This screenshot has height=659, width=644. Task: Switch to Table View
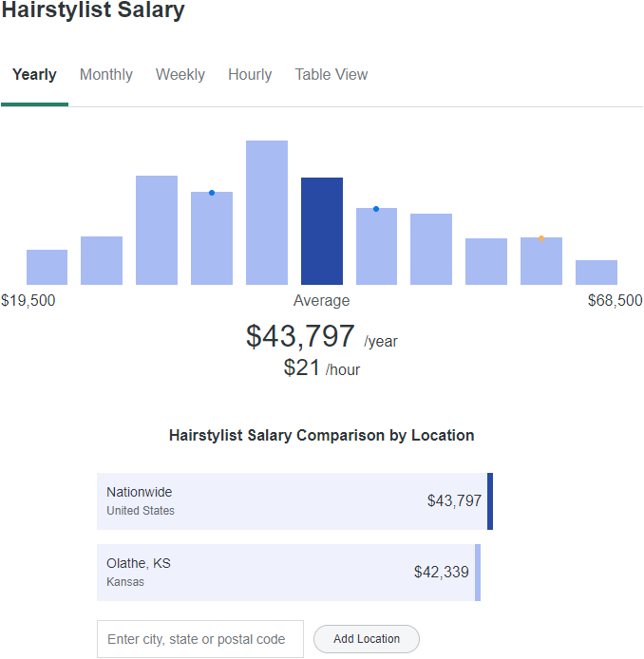pyautogui.click(x=331, y=75)
